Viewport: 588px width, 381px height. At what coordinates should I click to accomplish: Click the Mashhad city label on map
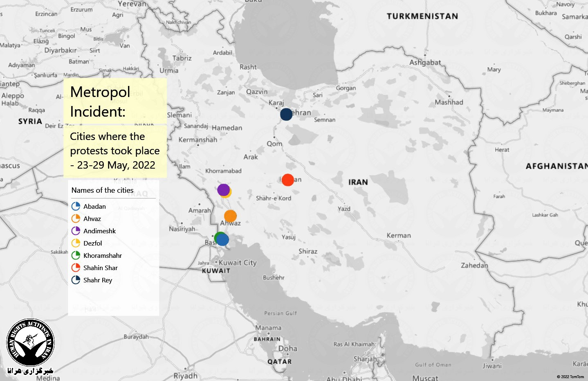pos(449,102)
